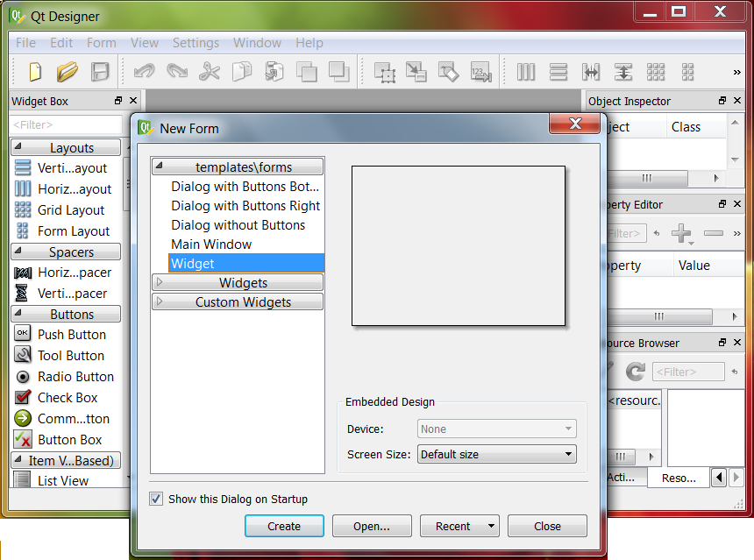The image size is (754, 560).
Task: Click the Save floppy disk icon
Action: tap(100, 72)
